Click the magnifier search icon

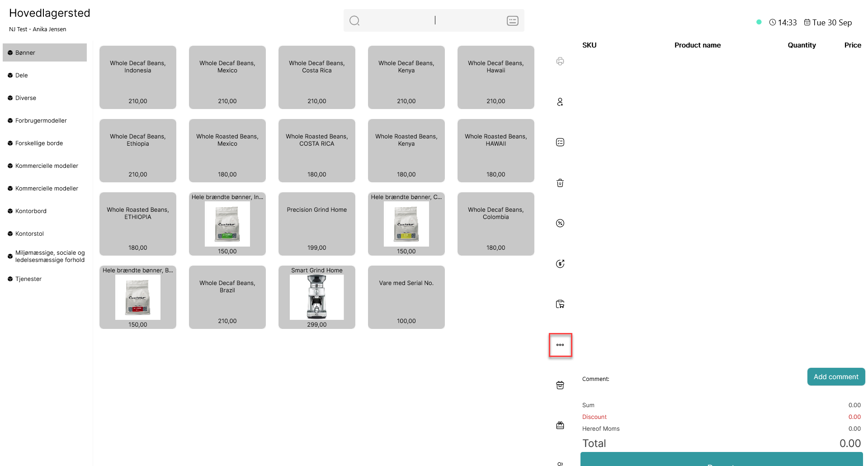354,20
